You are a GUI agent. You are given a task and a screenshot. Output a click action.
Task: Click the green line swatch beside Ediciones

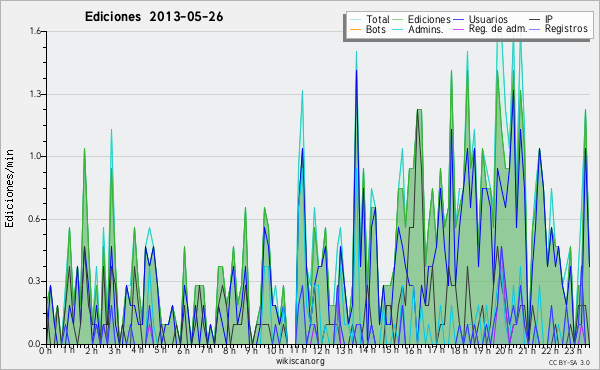coord(398,20)
